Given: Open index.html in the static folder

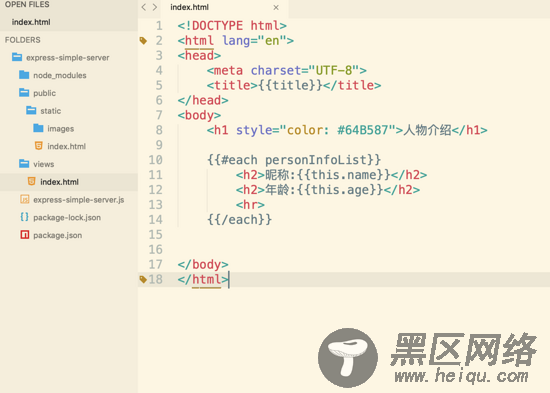Looking at the screenshot, I should pyautogui.click(x=66, y=146).
